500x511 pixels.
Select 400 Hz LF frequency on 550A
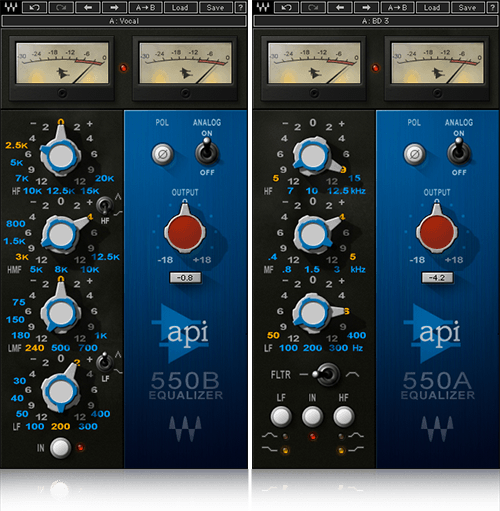click(x=357, y=335)
